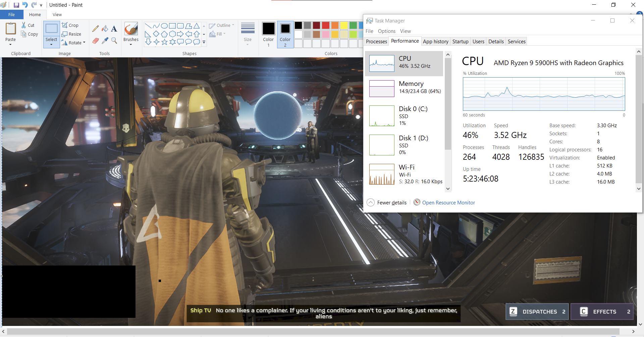This screenshot has width=644, height=337.
Task: Click Fewer details in Task Manager
Action: pyautogui.click(x=387, y=202)
